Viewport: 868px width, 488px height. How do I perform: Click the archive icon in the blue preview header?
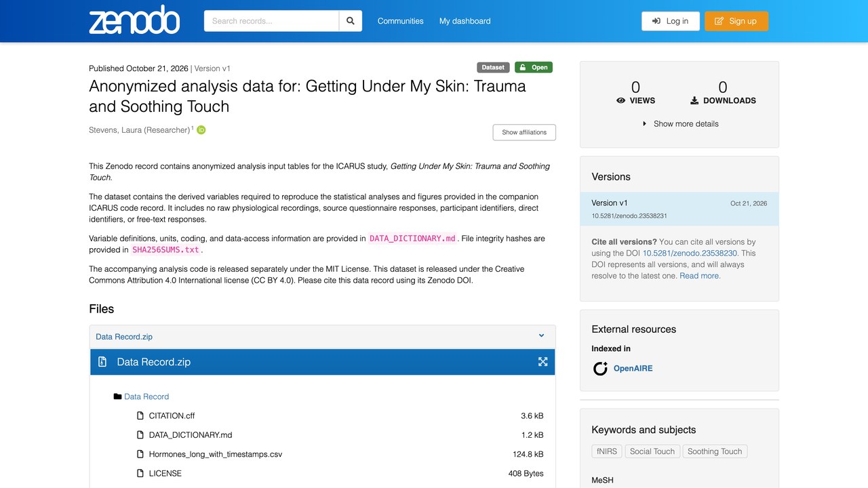point(102,362)
